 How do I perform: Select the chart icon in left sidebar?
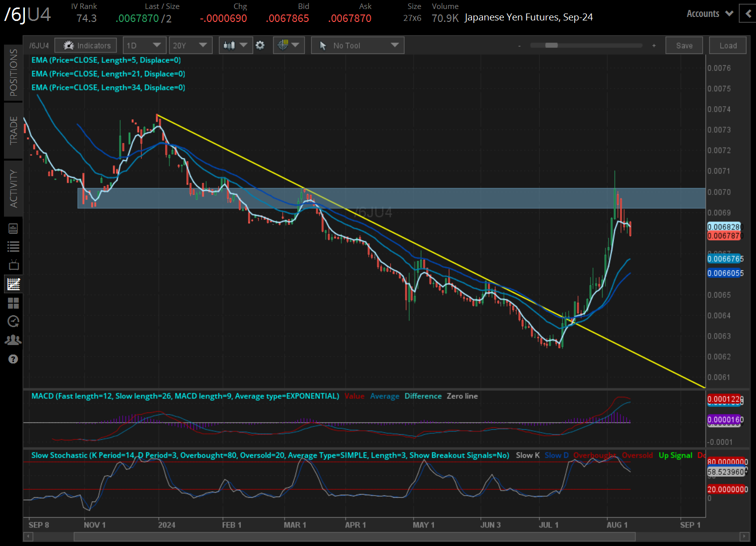point(13,284)
